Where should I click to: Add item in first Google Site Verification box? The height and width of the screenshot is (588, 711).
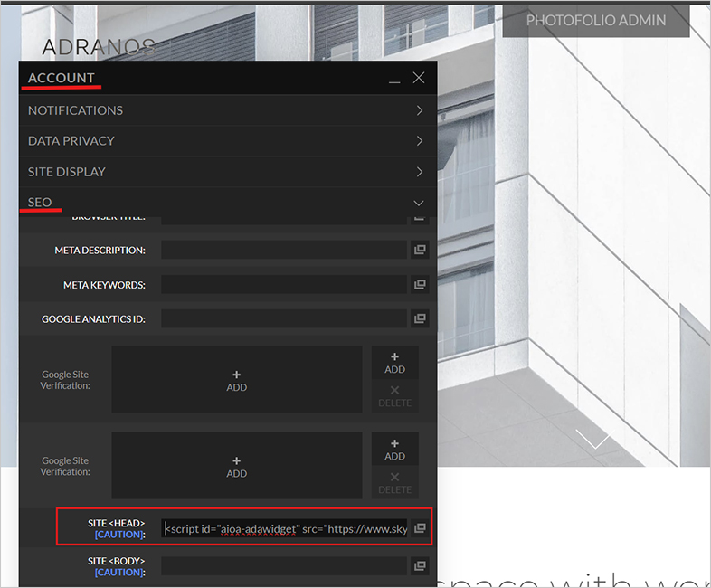(x=237, y=380)
